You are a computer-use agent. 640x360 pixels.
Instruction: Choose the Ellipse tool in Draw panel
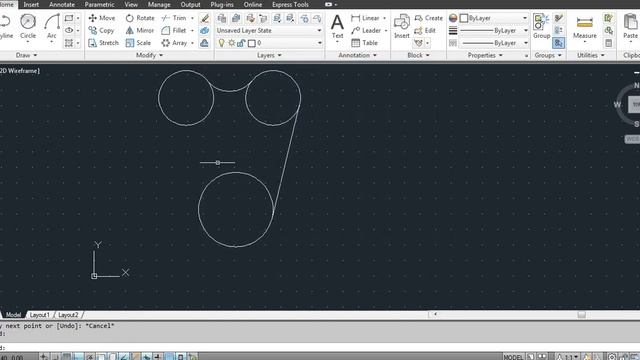[x=69, y=30]
